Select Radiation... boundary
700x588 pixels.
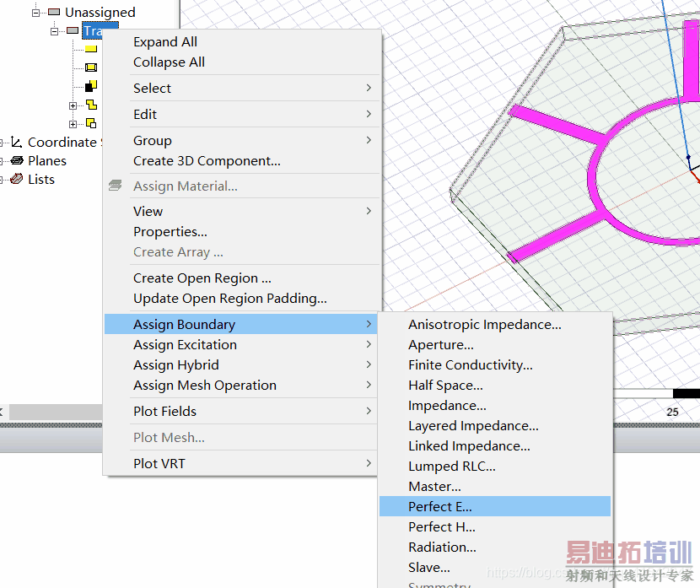pos(495,547)
